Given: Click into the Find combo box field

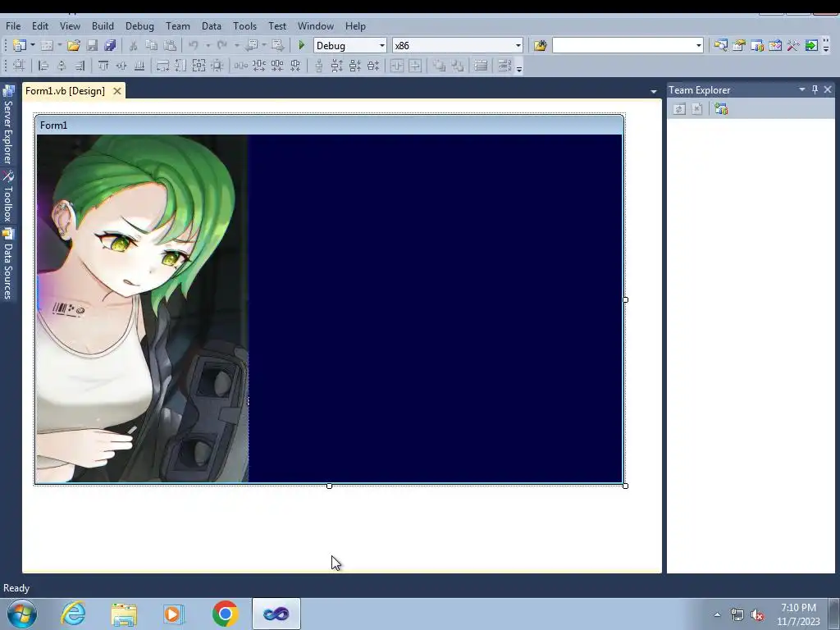Looking at the screenshot, I should click(x=623, y=46).
